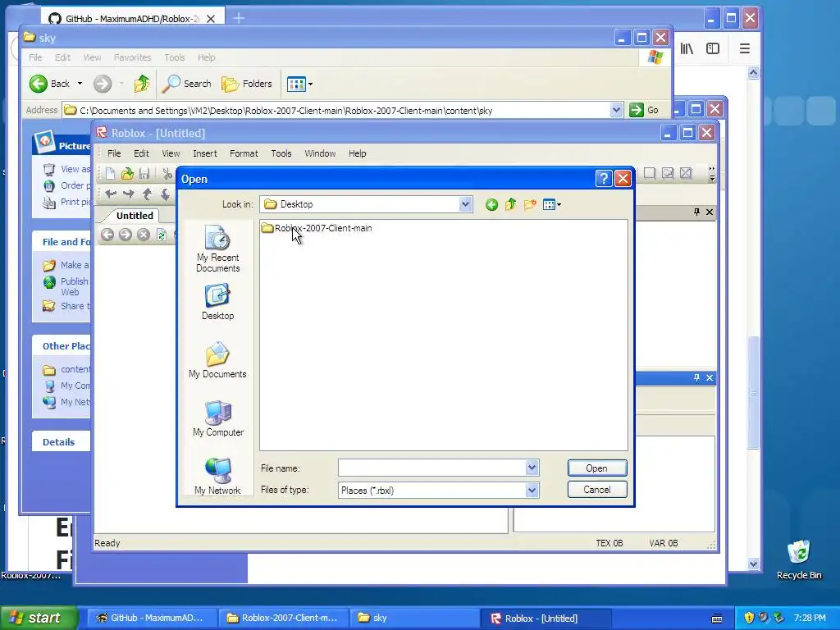Open browser library icon
This screenshot has height=630, width=840.
pyautogui.click(x=687, y=48)
